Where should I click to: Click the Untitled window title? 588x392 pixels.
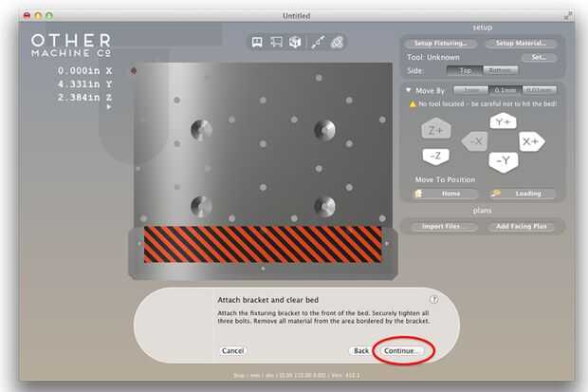[x=296, y=16]
